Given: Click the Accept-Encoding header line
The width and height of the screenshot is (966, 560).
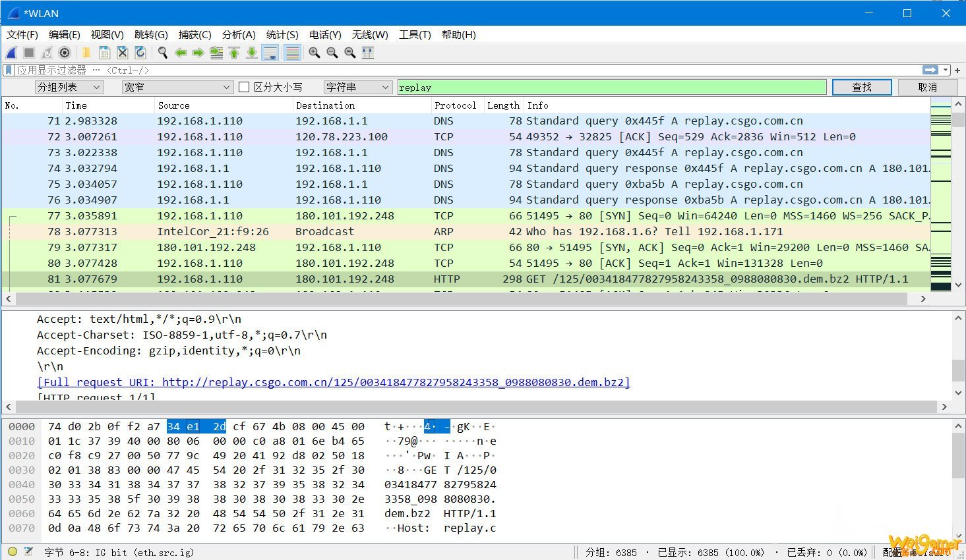Looking at the screenshot, I should tap(169, 350).
